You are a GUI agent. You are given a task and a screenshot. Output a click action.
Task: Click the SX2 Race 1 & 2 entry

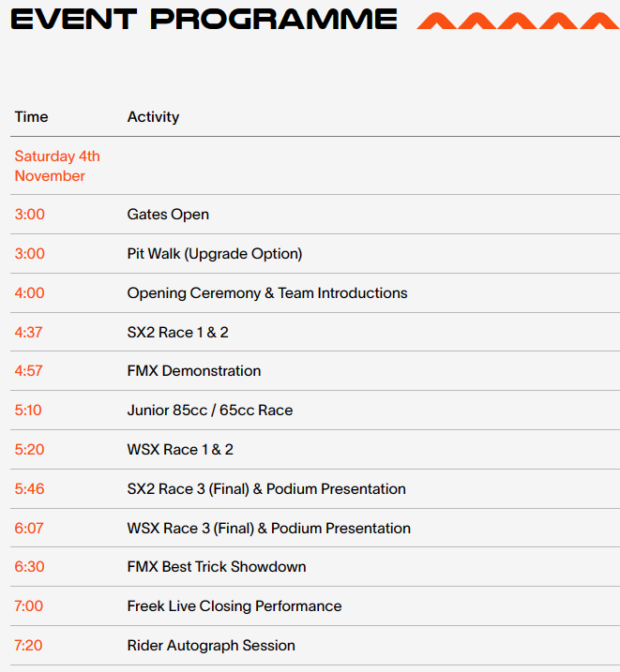coord(177,332)
